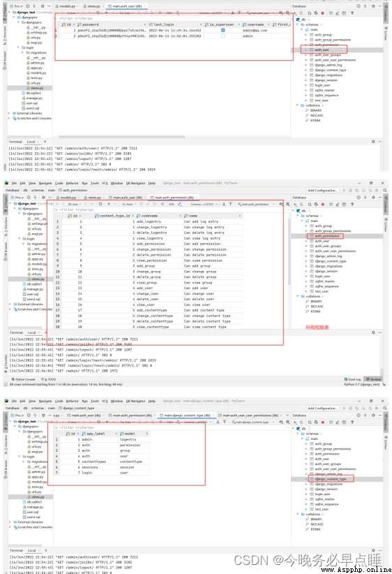Click cell 'Can add log entry'

click(201, 222)
